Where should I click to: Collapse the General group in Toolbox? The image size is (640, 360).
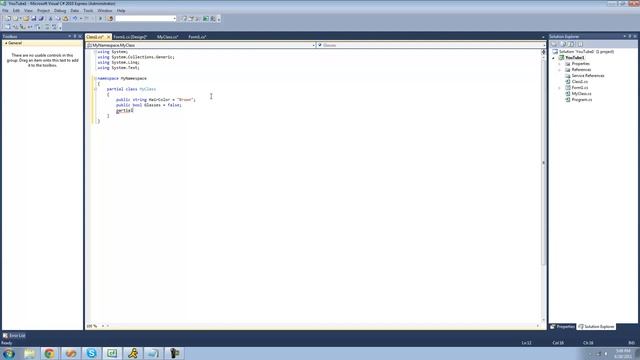pyautogui.click(x=6, y=43)
